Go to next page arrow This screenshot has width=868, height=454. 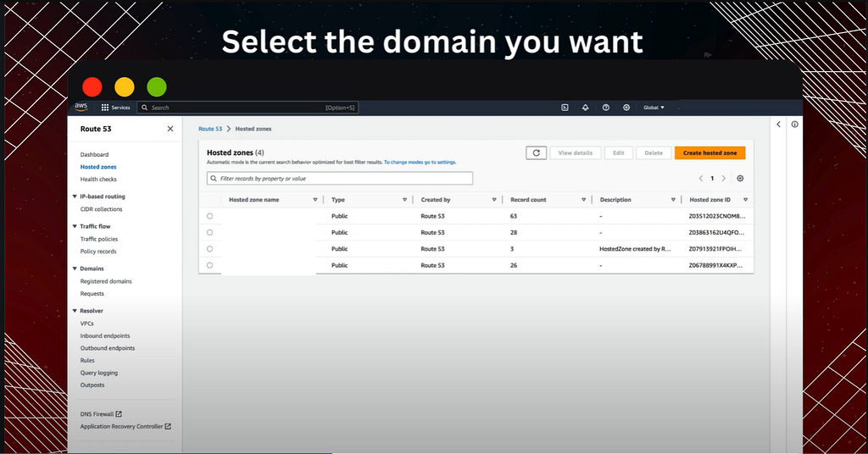pyautogui.click(x=724, y=178)
